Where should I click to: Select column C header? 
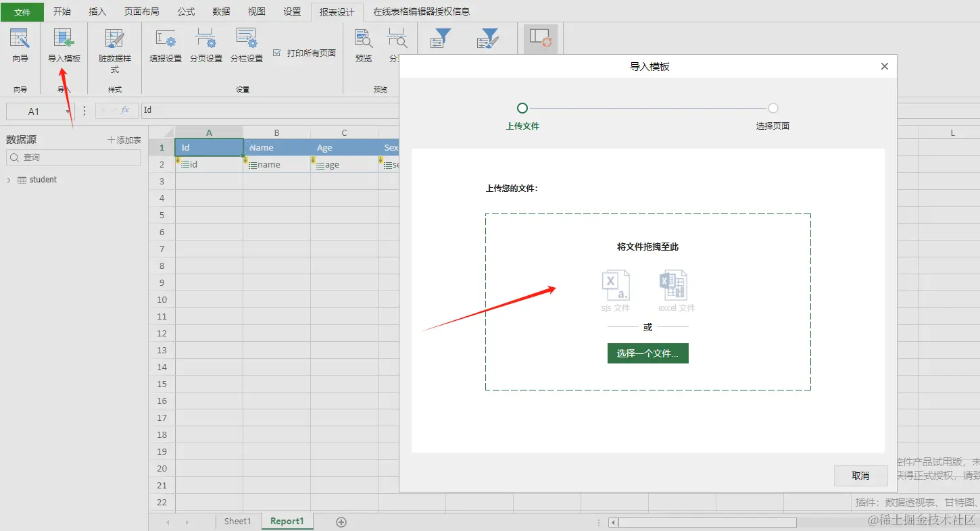(344, 132)
